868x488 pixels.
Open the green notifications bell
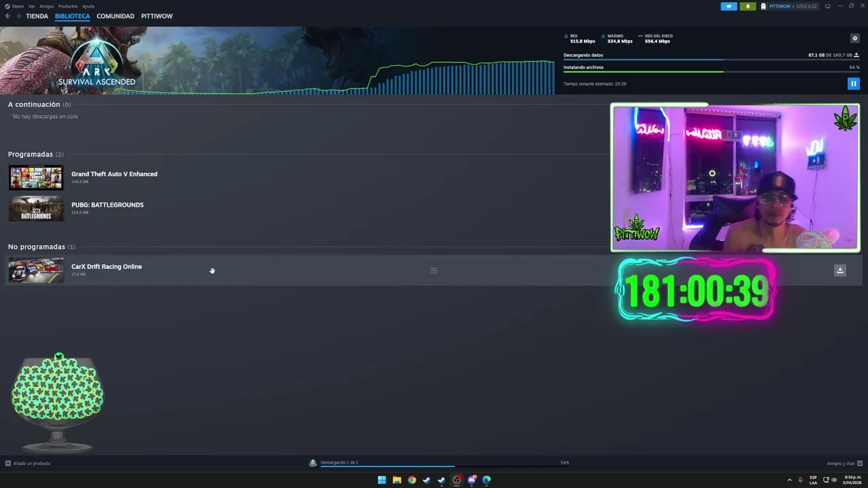pyautogui.click(x=748, y=6)
